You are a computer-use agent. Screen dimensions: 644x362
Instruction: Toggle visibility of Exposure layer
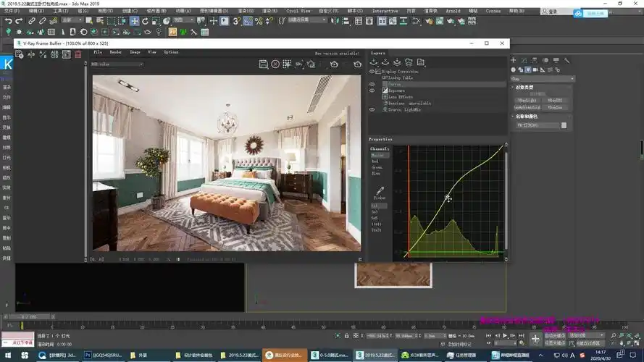click(x=372, y=90)
